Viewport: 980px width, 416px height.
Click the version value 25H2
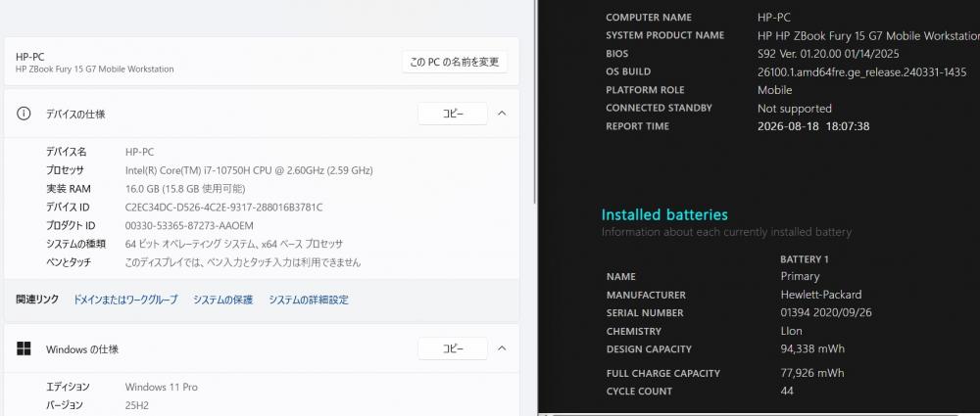tap(138, 405)
